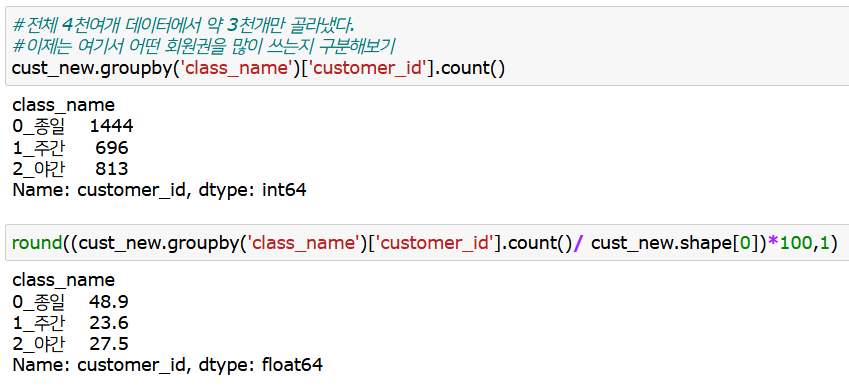Click the second code cell starting with round
The width and height of the screenshot is (849, 390).
(x=427, y=243)
